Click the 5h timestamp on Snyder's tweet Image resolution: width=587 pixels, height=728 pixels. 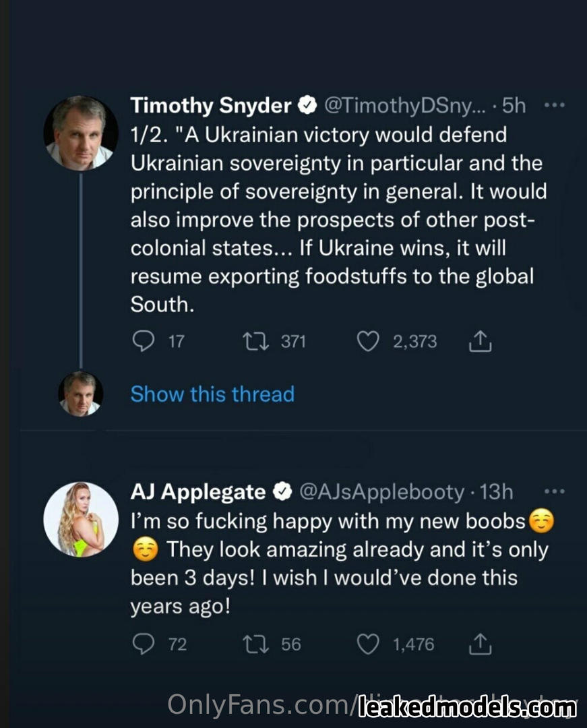point(515,106)
